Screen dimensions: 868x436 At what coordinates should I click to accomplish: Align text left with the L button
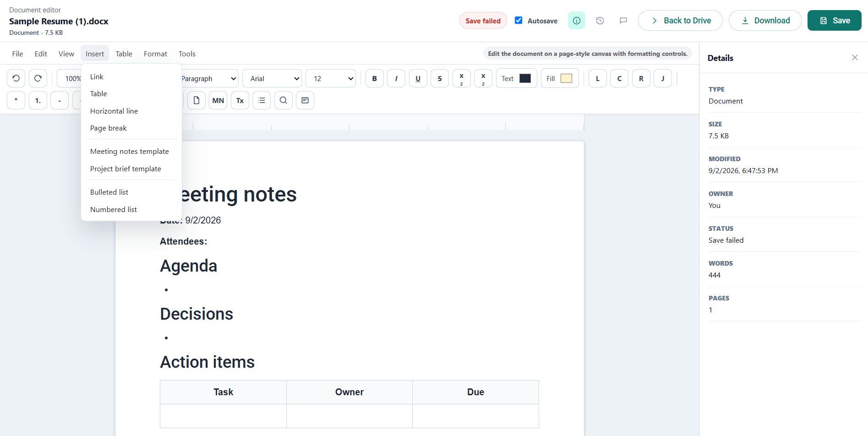coord(598,78)
